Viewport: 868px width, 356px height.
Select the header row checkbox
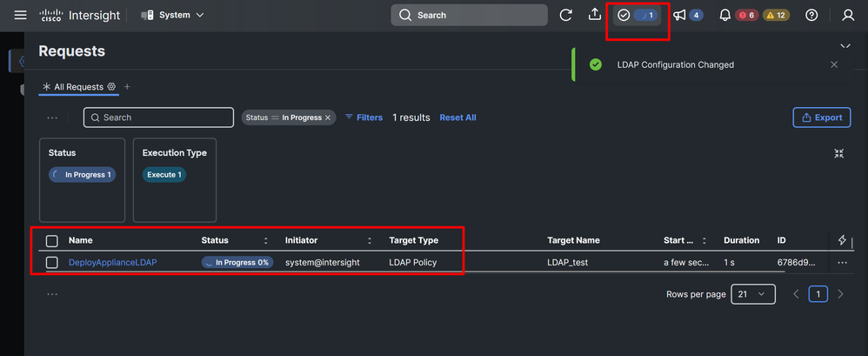[x=52, y=240]
